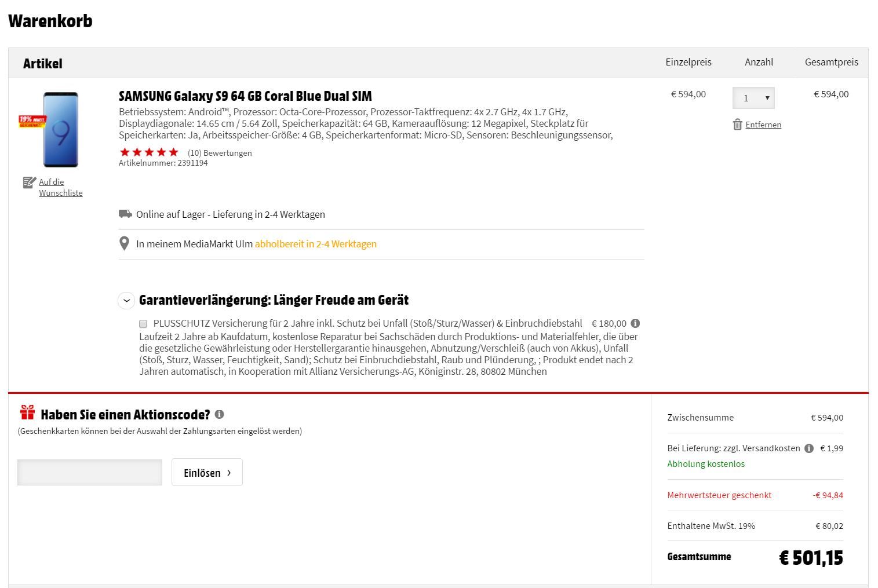Click the abholbereit in 2-4 Werktagen text

click(316, 244)
